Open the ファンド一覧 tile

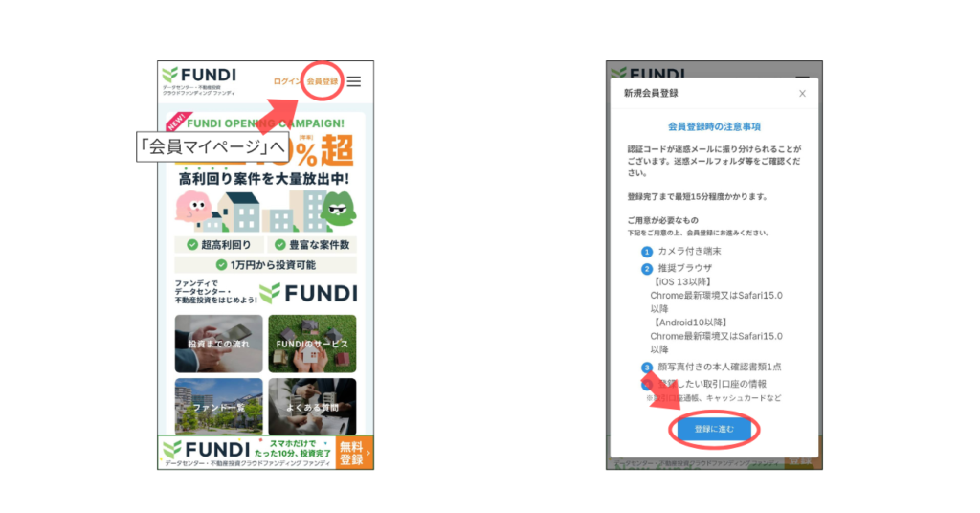tap(219, 406)
